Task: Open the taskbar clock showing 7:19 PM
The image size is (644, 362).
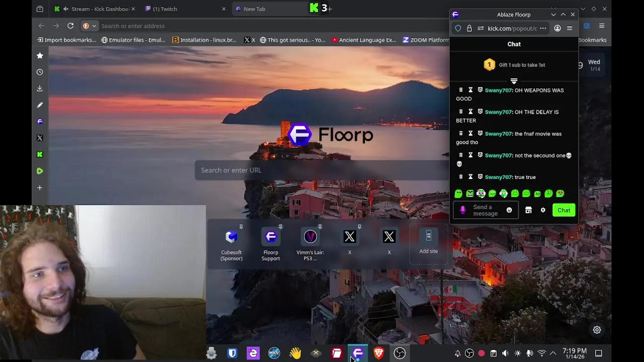Action: pos(575,353)
